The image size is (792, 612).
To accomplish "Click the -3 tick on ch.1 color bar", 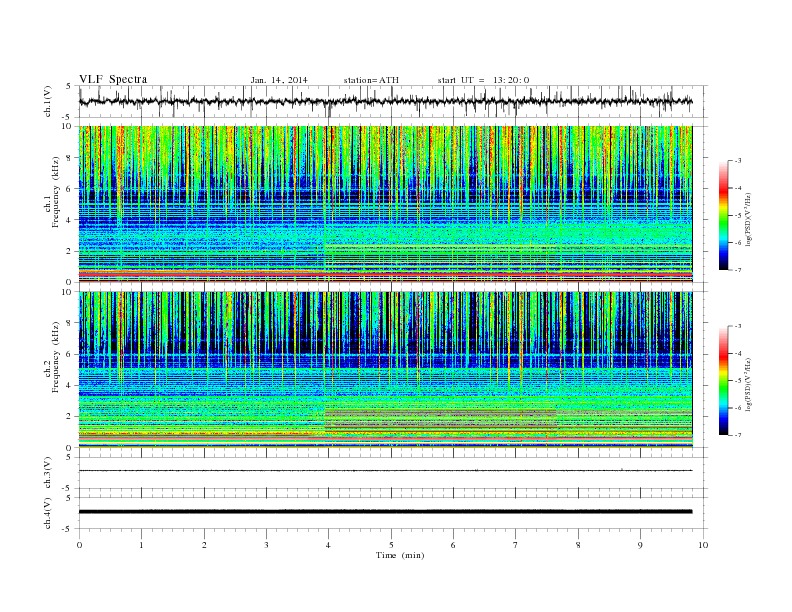I will 738,161.
